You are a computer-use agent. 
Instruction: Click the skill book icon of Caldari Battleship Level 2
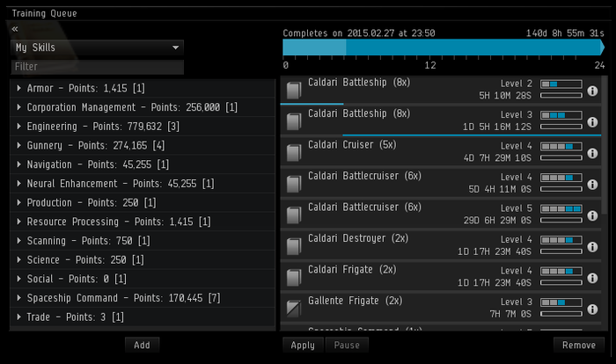coord(294,91)
